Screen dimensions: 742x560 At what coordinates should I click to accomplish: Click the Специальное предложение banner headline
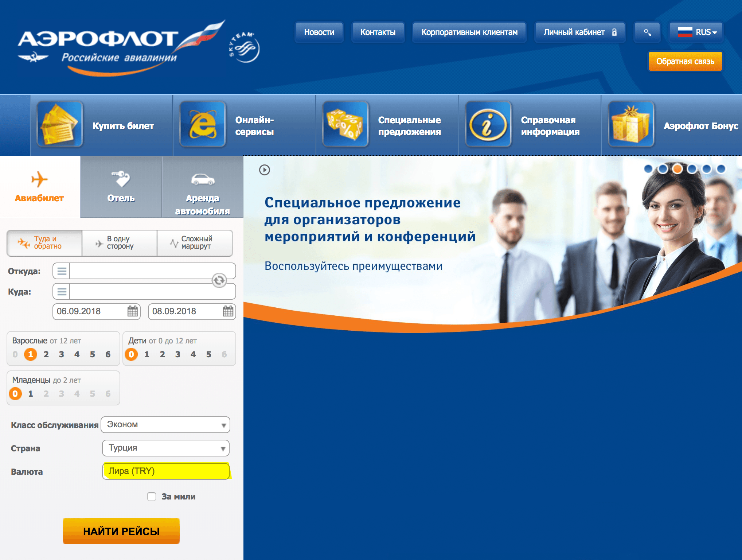pyautogui.click(x=370, y=219)
